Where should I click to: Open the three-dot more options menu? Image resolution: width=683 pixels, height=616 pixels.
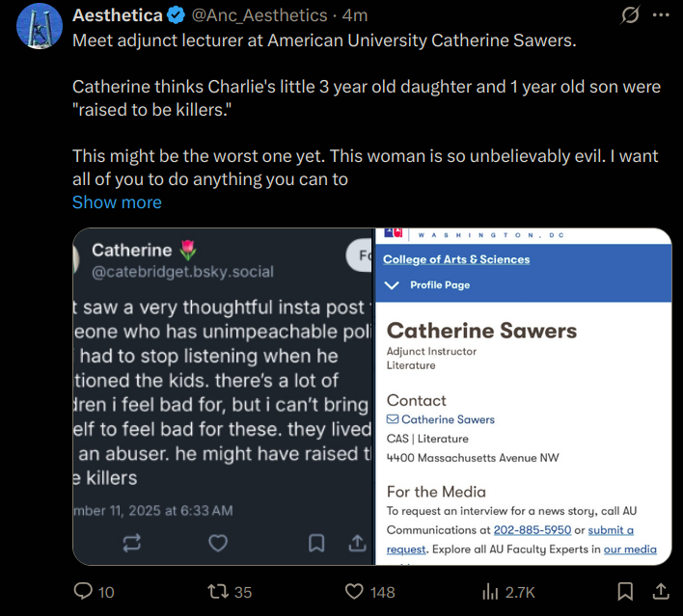pos(661,15)
